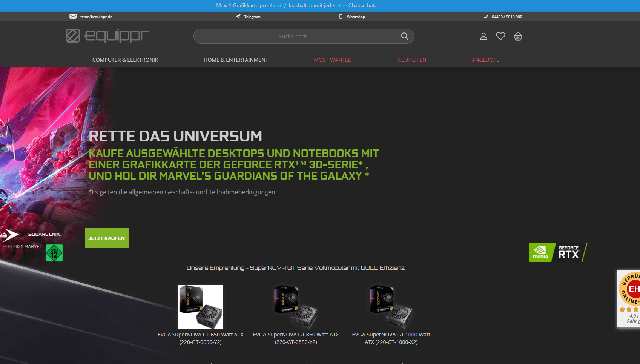640x364 pixels.
Task: Open the user account icon
Action: coord(483,36)
